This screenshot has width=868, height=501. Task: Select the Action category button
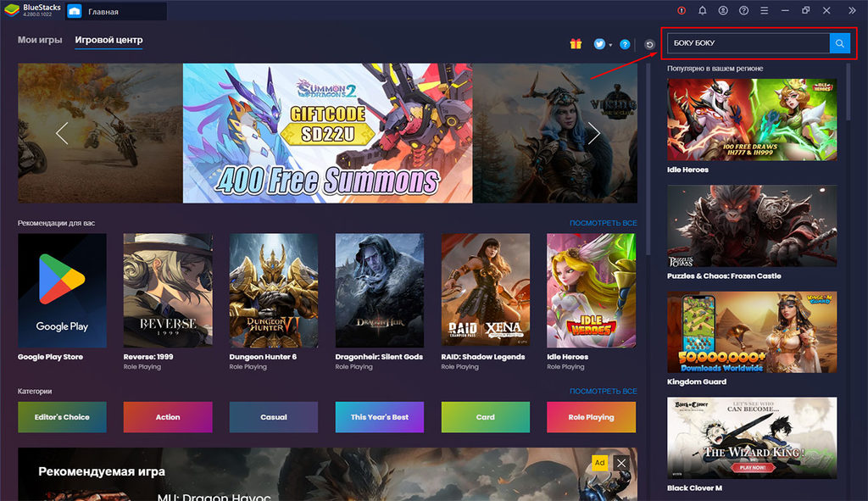pos(168,417)
